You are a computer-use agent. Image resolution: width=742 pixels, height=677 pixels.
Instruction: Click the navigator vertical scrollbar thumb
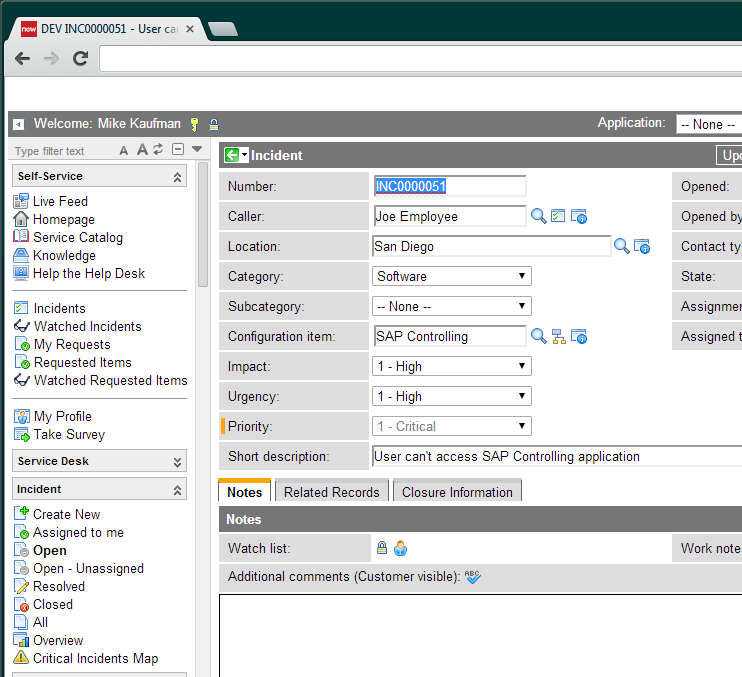[x=203, y=224]
